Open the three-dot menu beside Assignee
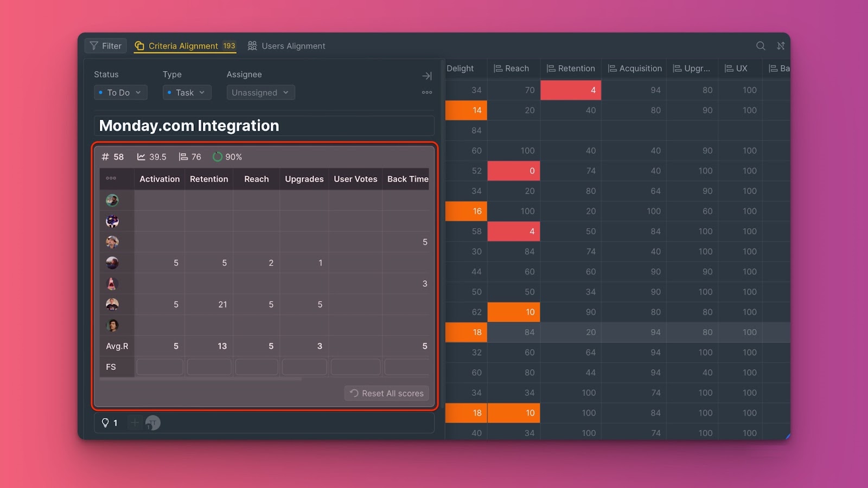 [x=427, y=93]
